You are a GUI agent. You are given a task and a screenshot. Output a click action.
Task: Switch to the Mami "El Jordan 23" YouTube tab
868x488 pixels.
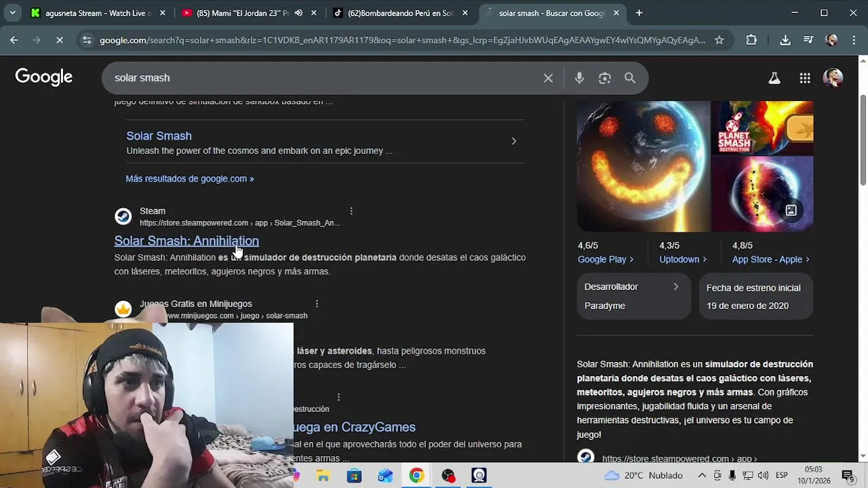click(242, 13)
